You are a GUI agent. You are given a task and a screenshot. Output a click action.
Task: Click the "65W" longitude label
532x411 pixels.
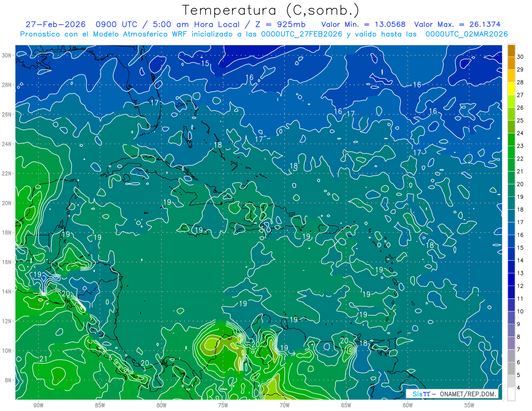[x=346, y=405]
